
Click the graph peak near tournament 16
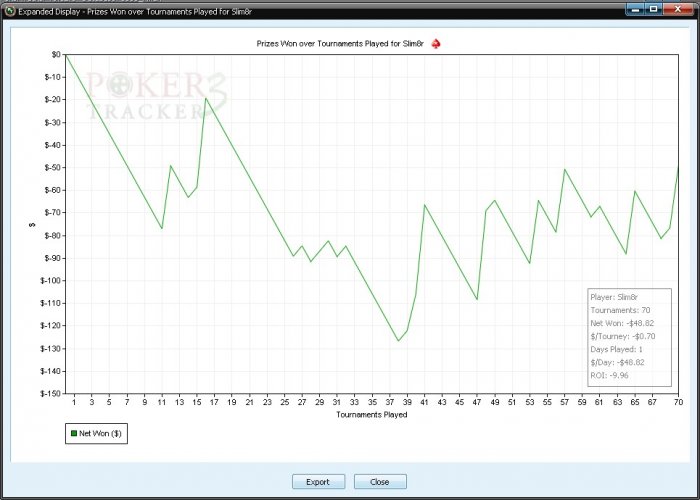tap(205, 98)
